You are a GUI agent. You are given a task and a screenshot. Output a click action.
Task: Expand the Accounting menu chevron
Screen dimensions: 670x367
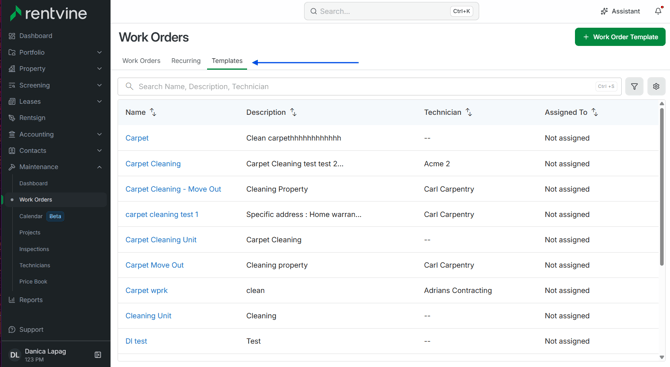pos(99,134)
